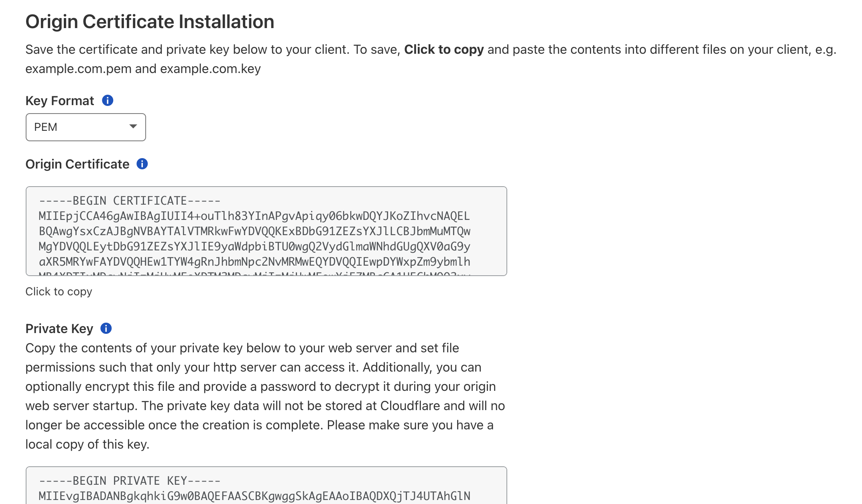Click the Origin Certificate Installation heading

[150, 22]
